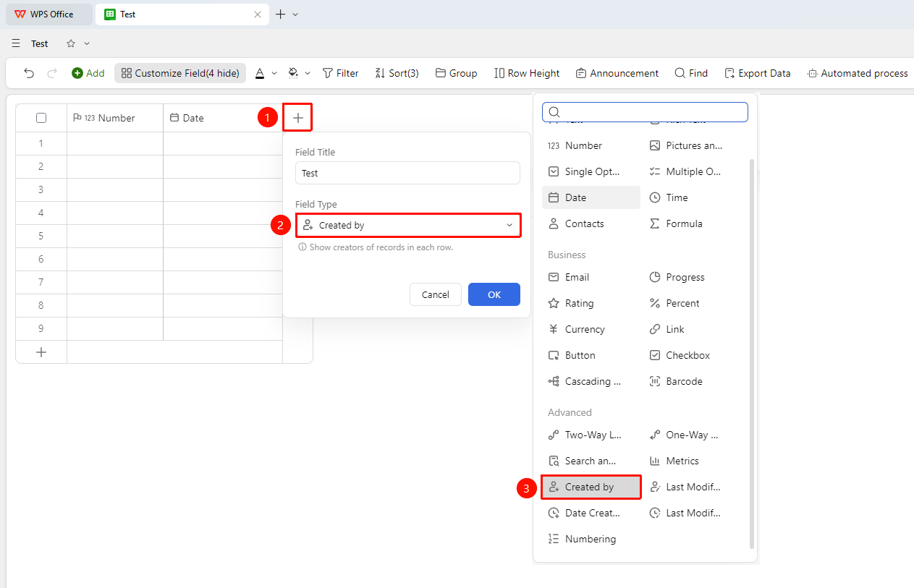Click the green Add button
914x588 pixels.
coord(88,73)
